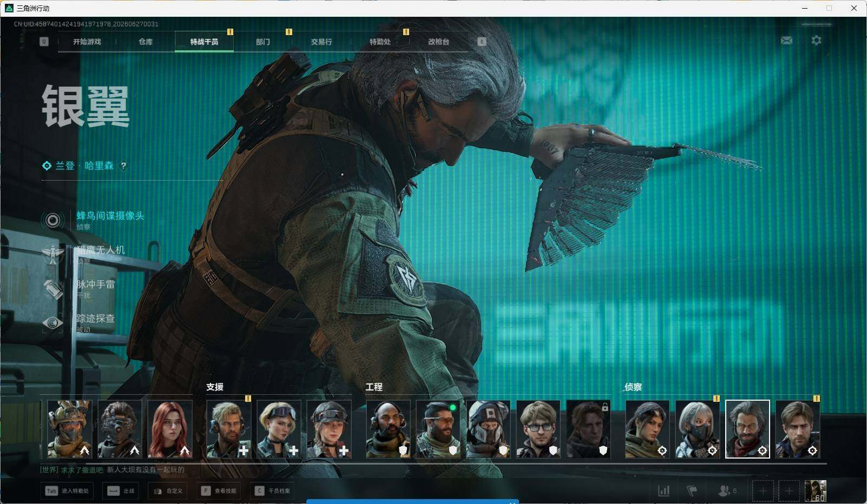Open settings via the gear icon
Image resolution: width=867 pixels, height=504 pixels.
pos(816,41)
